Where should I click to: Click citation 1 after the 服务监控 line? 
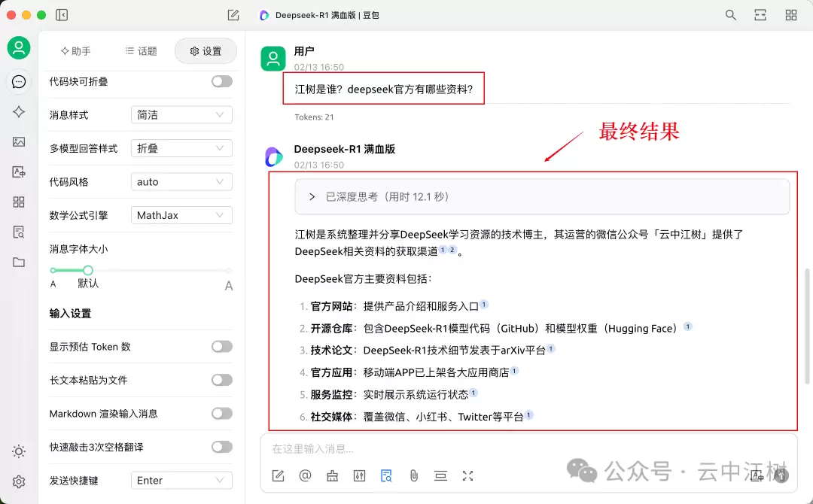click(x=473, y=393)
